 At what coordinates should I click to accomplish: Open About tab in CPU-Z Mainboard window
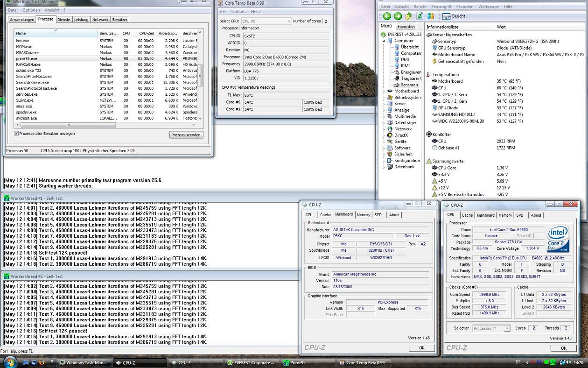point(394,215)
